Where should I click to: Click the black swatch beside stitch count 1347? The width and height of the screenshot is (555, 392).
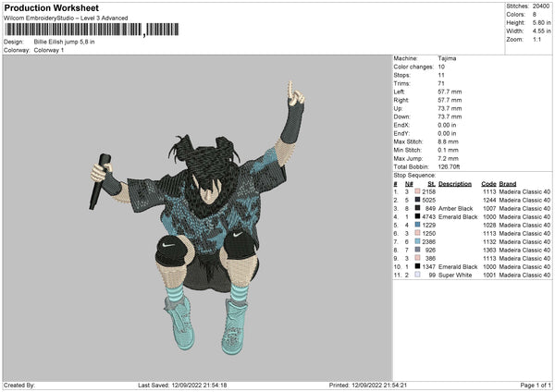(417, 266)
